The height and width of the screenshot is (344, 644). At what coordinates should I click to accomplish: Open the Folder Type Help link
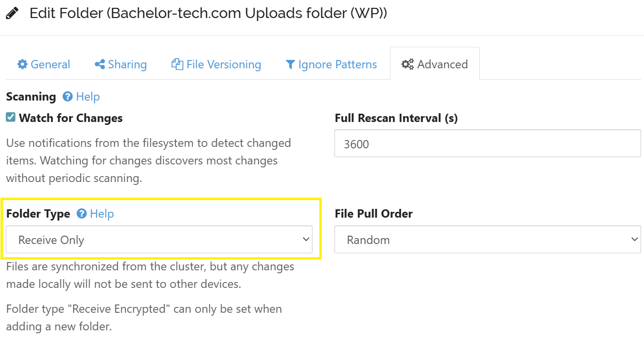(102, 214)
